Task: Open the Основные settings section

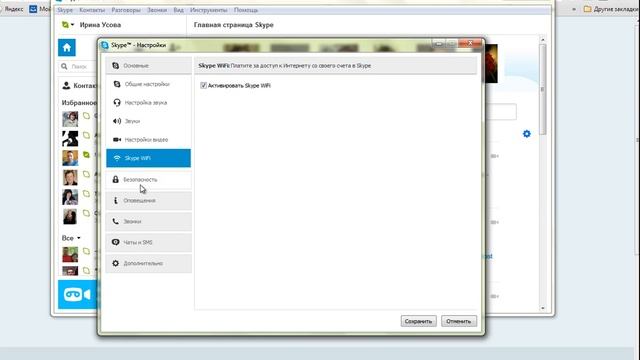Action: (x=149, y=66)
